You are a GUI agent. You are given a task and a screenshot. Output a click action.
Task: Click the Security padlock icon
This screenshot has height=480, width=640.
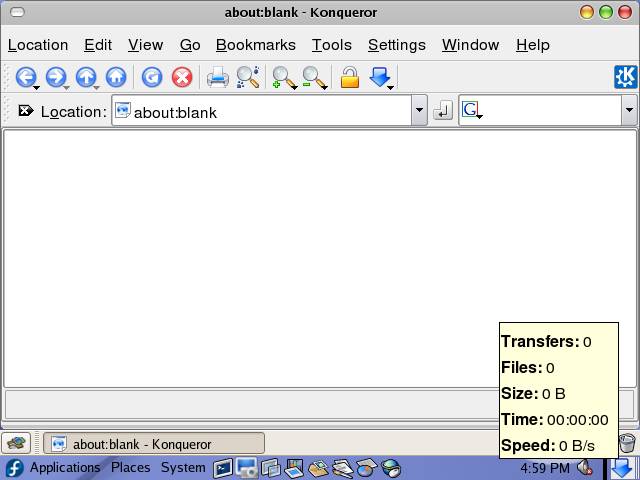coord(349,77)
